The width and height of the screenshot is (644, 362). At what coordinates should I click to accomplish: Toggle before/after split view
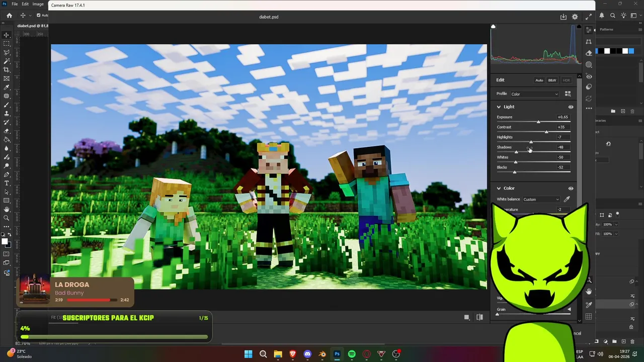(x=479, y=317)
